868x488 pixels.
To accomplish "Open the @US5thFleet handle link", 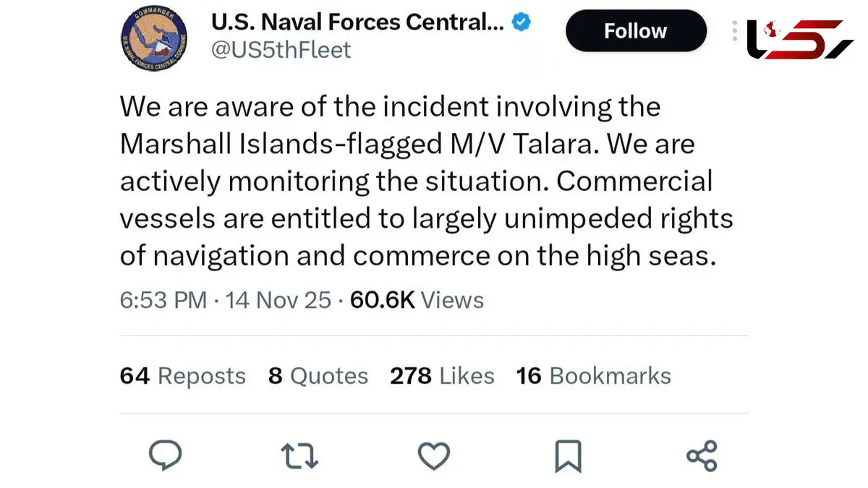I will 281,50.
